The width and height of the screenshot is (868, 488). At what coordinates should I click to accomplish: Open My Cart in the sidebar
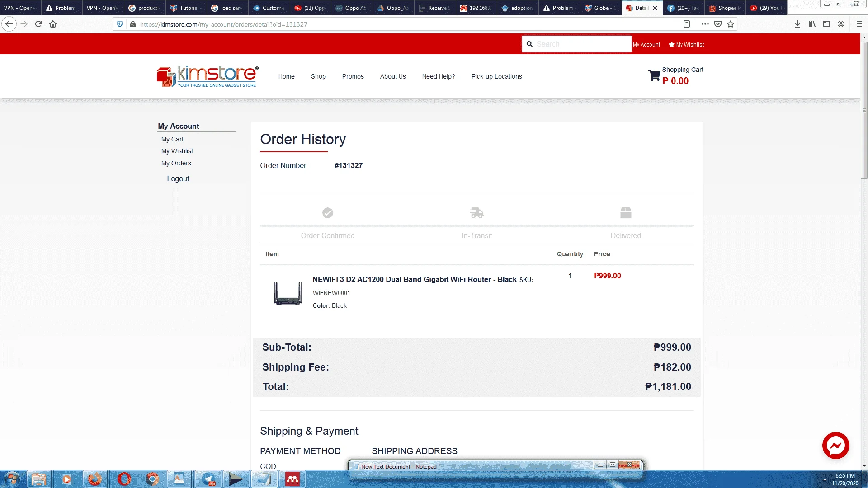tap(172, 139)
